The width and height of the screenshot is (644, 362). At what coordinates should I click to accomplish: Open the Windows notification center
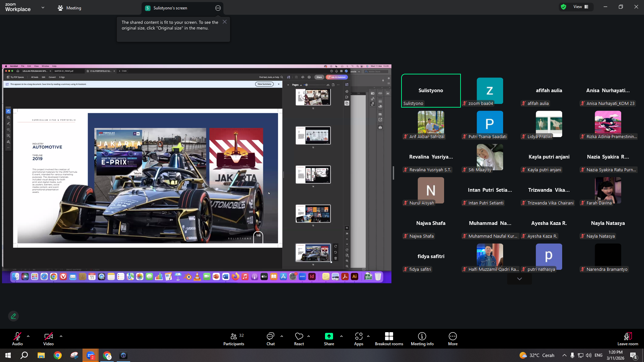pos(634,355)
